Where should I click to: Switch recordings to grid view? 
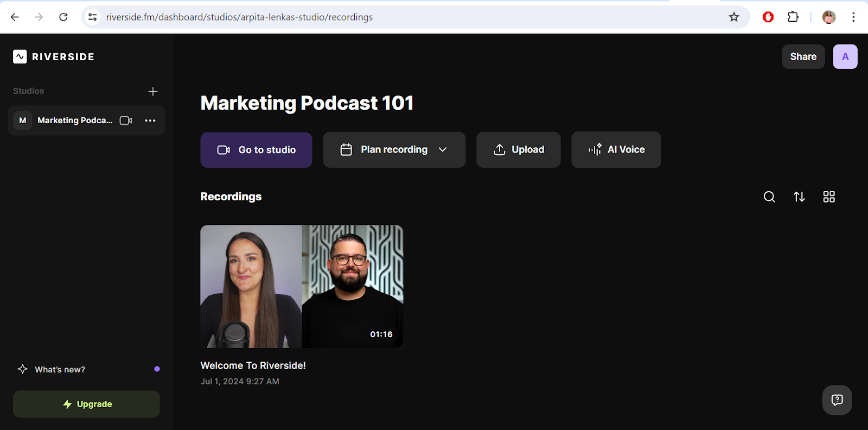point(829,197)
